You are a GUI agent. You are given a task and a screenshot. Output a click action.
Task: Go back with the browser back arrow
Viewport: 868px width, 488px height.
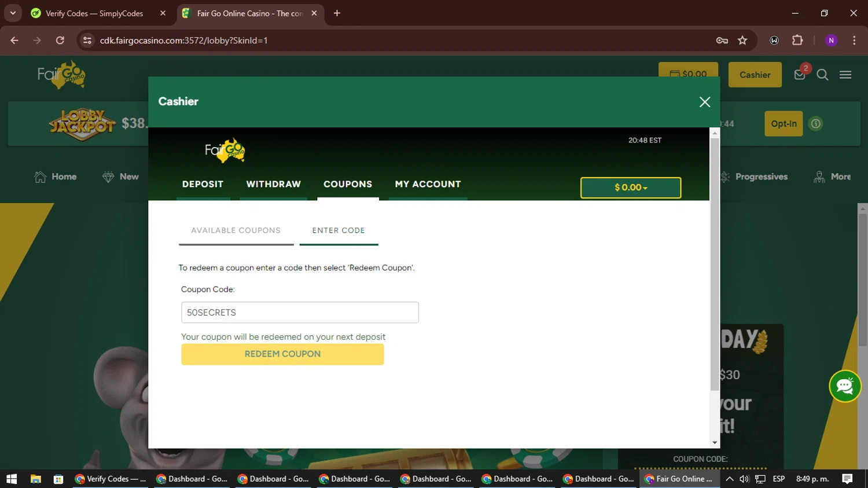pos(14,41)
